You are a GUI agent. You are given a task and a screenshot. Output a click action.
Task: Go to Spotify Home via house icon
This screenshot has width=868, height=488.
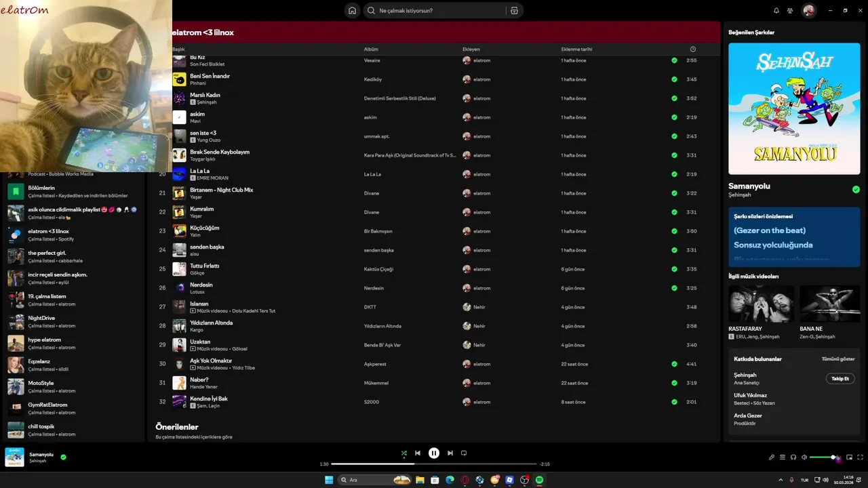click(352, 11)
